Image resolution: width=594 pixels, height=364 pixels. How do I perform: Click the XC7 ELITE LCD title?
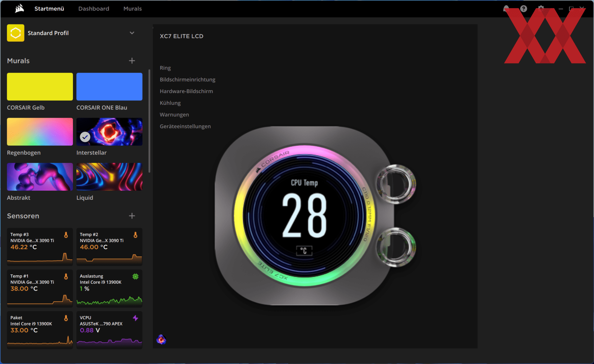click(182, 36)
